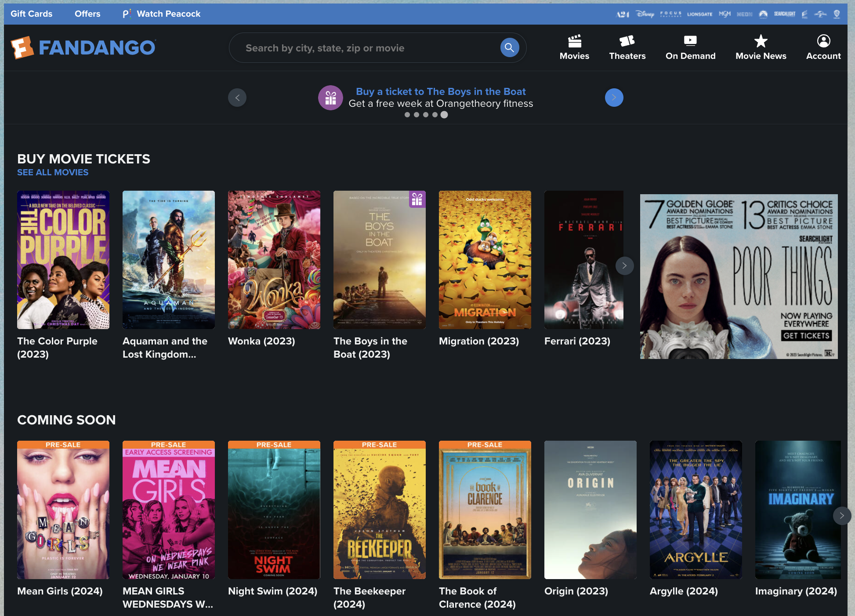This screenshot has width=855, height=616.
Task: Open the Aquaman and the Lost Kingdom poster
Action: click(x=169, y=260)
